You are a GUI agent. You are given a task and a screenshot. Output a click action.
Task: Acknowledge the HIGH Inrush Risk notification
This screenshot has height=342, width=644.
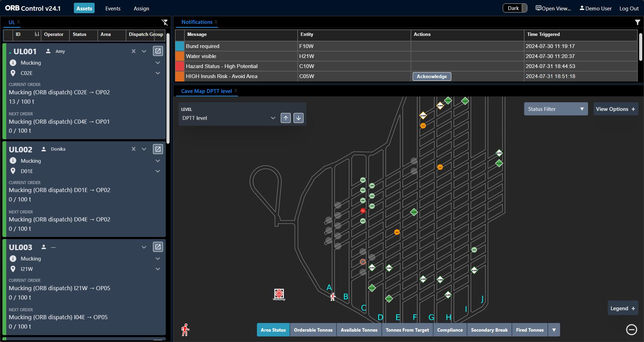432,76
